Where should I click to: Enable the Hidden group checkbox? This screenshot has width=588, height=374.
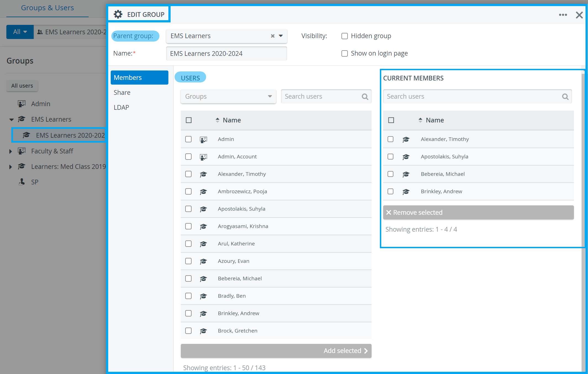[x=345, y=36]
